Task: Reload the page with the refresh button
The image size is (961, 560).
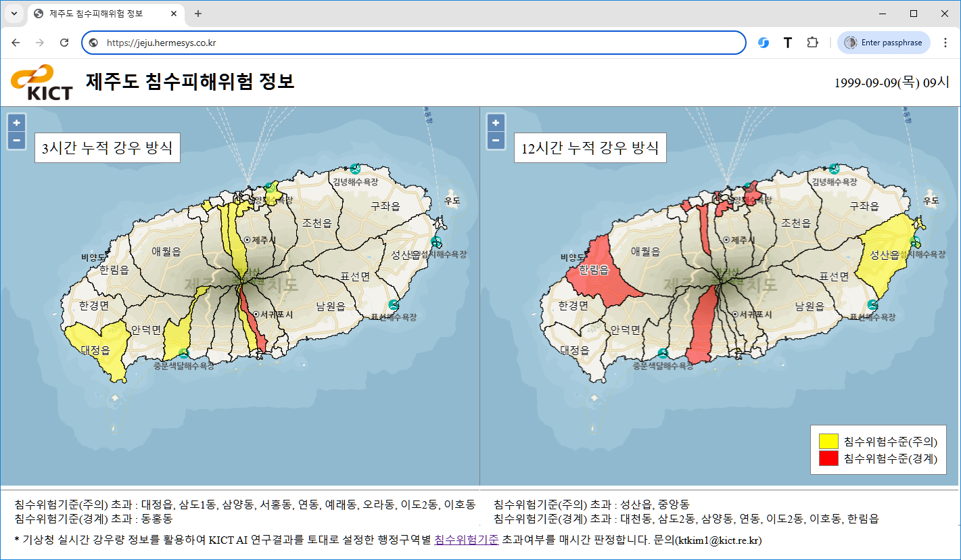Action: (x=64, y=43)
